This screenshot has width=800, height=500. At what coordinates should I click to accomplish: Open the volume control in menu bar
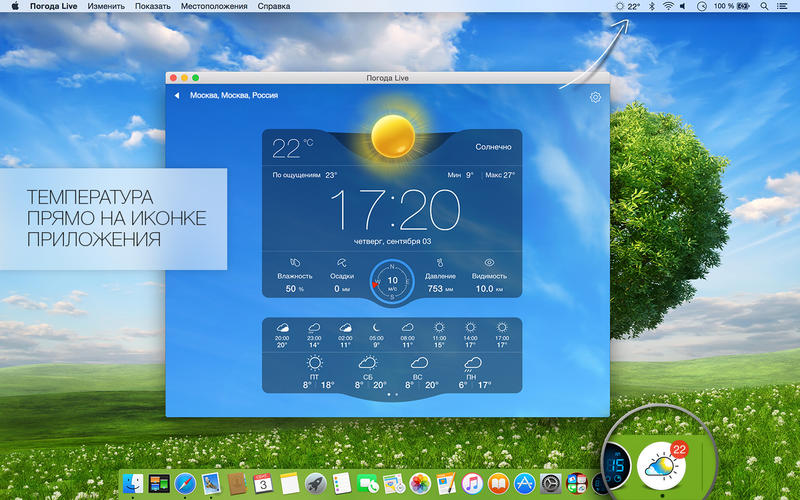click(683, 6)
